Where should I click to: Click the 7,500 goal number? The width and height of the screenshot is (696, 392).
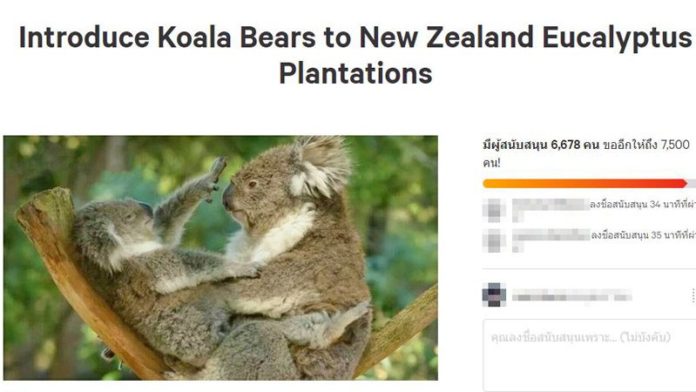click(x=675, y=145)
